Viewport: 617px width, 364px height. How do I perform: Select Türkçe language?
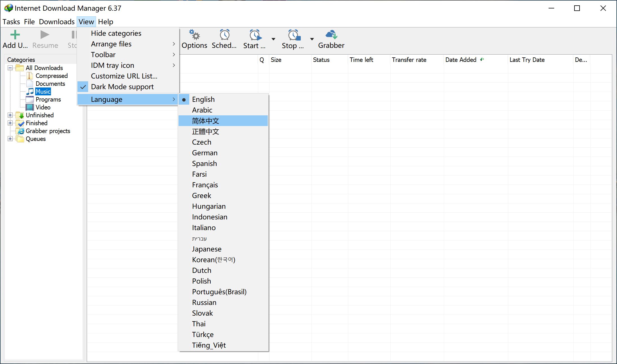click(x=223, y=334)
